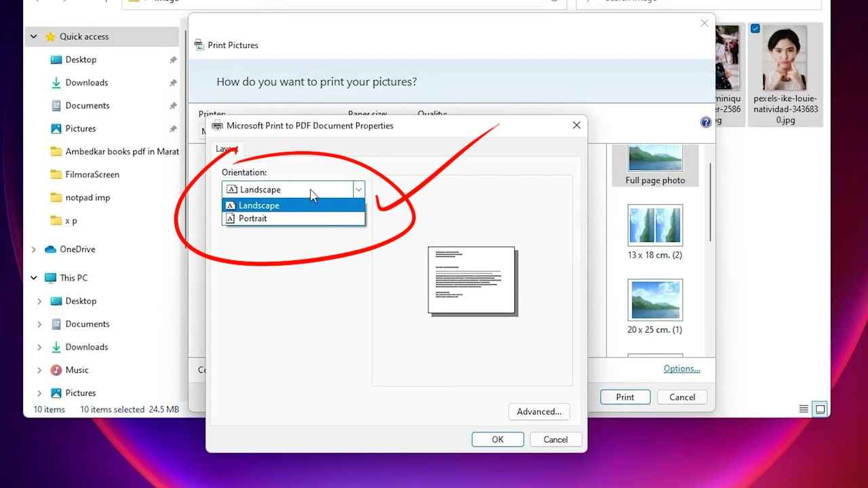
Task: Switch to large thumbnails view icon
Action: pyautogui.click(x=820, y=409)
